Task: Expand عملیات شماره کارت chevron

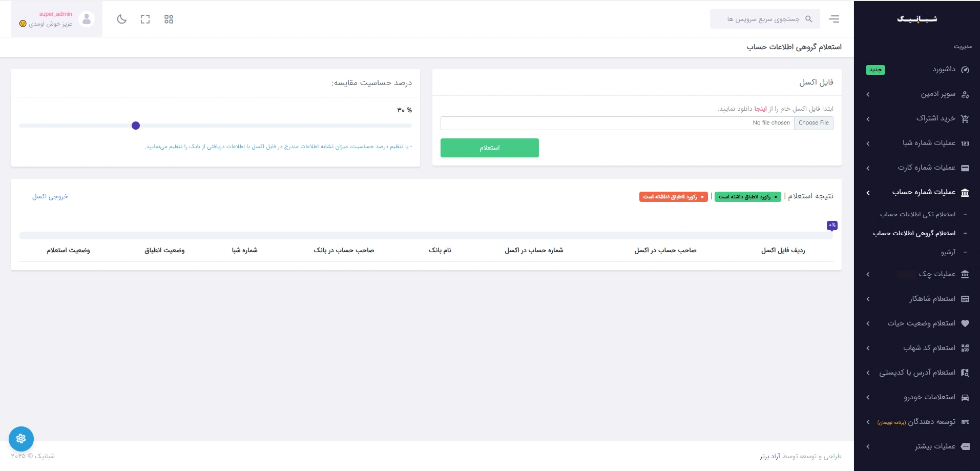Action: coord(868,168)
